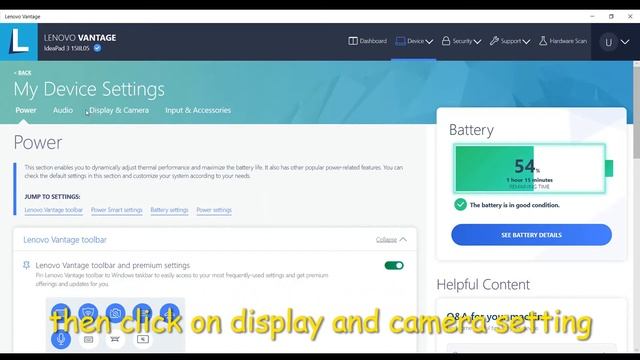
Task: Switch to Display & Camera tab
Action: (119, 110)
